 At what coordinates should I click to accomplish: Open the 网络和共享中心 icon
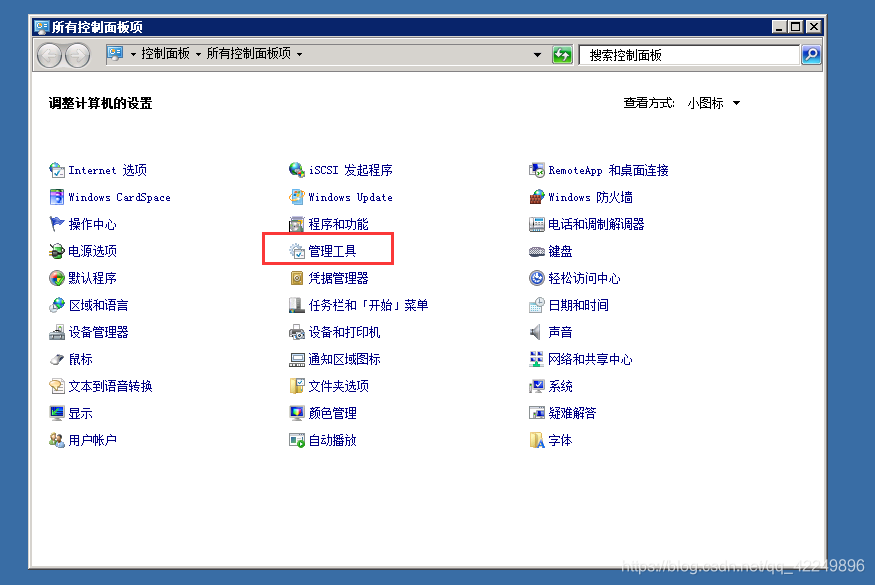pyautogui.click(x=537, y=359)
